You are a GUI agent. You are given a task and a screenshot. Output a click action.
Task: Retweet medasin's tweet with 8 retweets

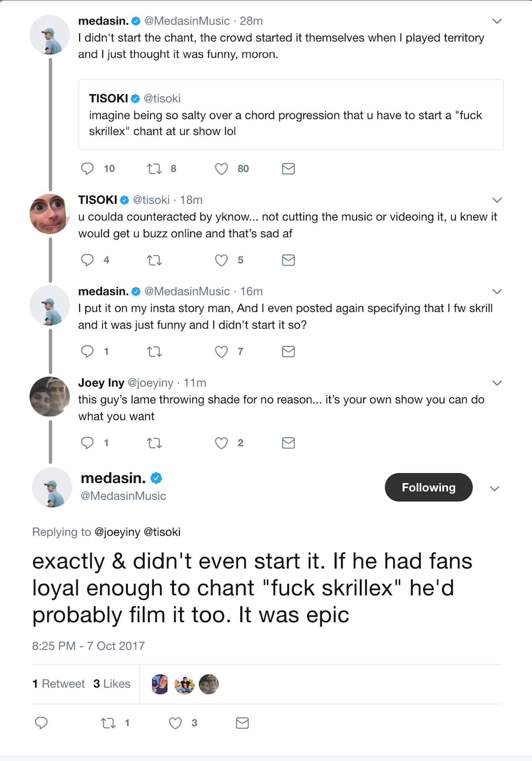click(154, 169)
